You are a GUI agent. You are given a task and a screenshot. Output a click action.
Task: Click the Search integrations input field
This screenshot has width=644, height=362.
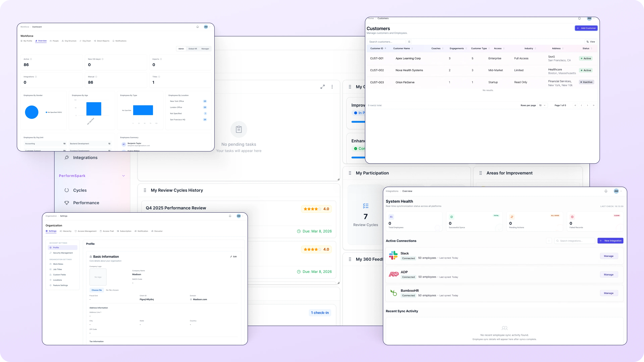[575, 241]
